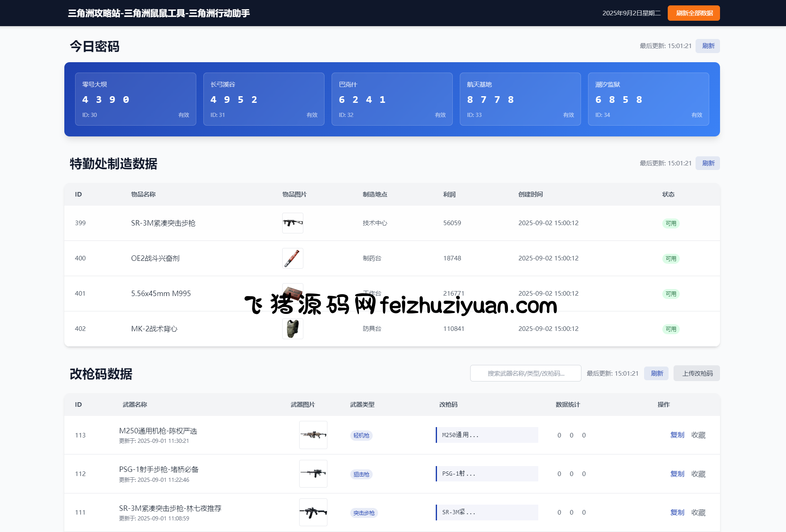The height and width of the screenshot is (532, 786).
Task: Select the 航天基地 password card
Action: pyautogui.click(x=520, y=99)
